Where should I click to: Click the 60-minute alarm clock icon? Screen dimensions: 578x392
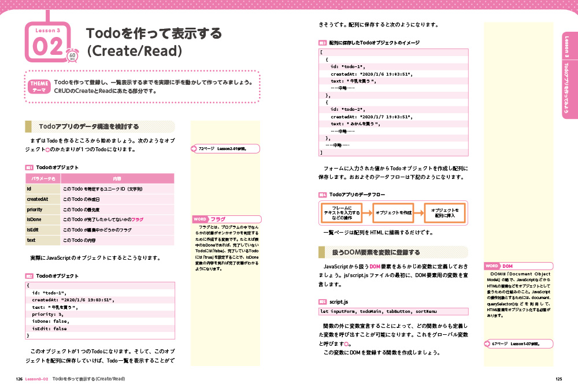72,55
